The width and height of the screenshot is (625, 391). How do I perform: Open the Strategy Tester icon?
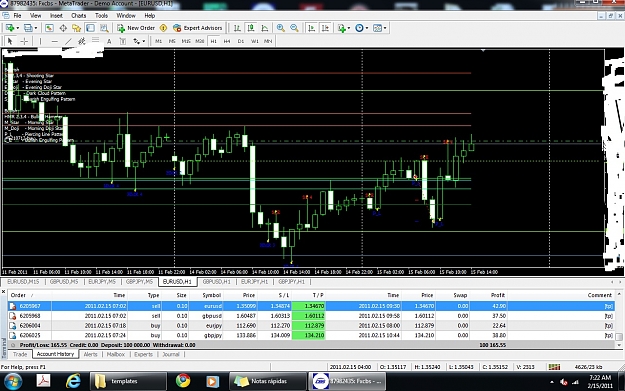point(104,28)
